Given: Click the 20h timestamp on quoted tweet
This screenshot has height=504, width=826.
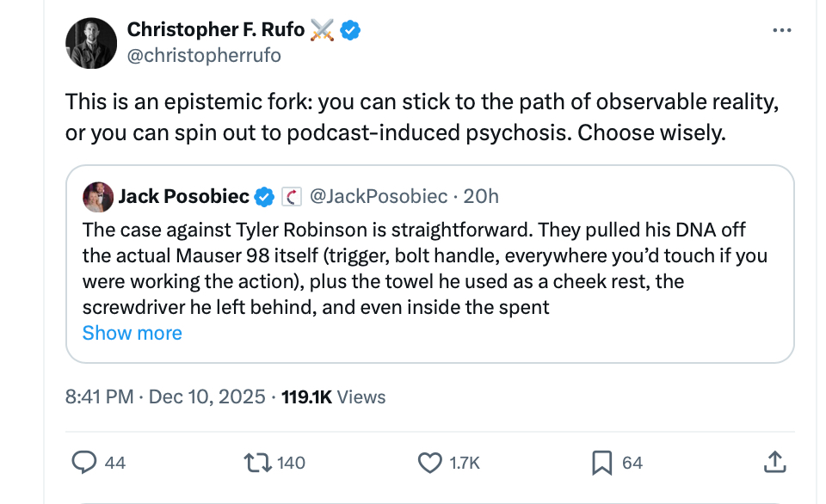Looking at the screenshot, I should point(481,197).
